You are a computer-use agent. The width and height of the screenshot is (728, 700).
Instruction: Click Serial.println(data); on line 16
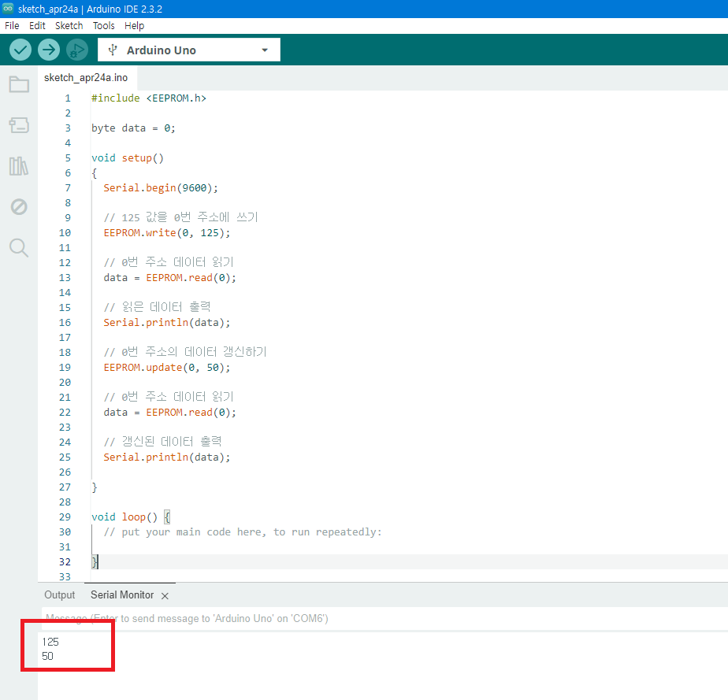(167, 322)
